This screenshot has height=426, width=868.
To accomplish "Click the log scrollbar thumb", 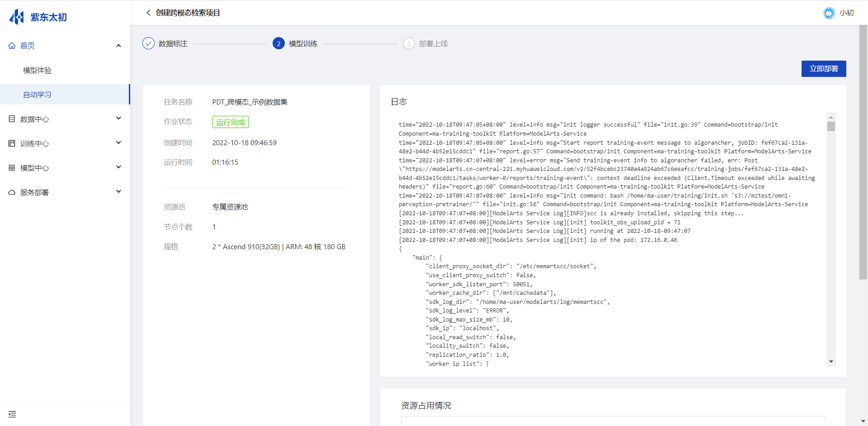I will [x=831, y=126].
